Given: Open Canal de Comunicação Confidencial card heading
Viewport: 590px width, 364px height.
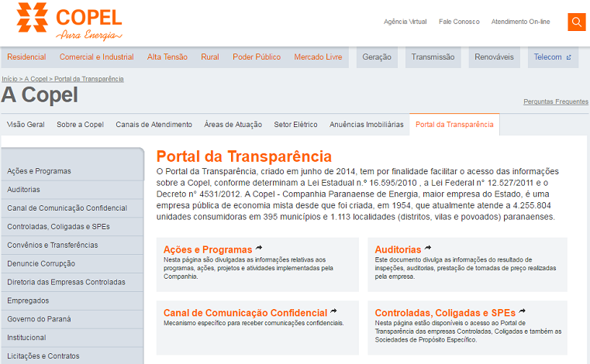Looking at the screenshot, I should 245,313.
